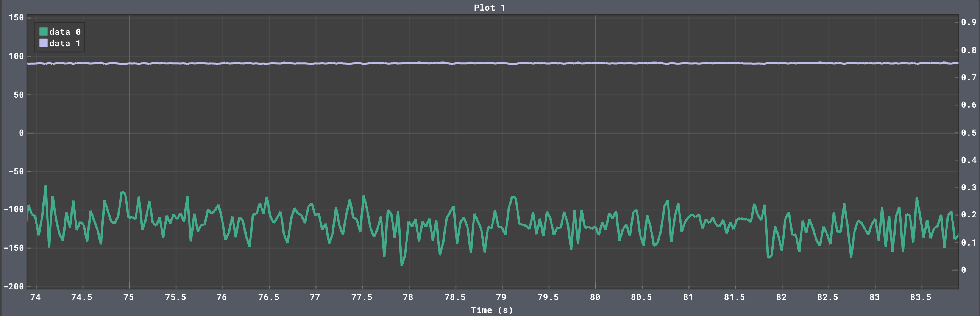Click the 0 label on left axis
Viewport: 980px width, 316px height.
tap(21, 133)
